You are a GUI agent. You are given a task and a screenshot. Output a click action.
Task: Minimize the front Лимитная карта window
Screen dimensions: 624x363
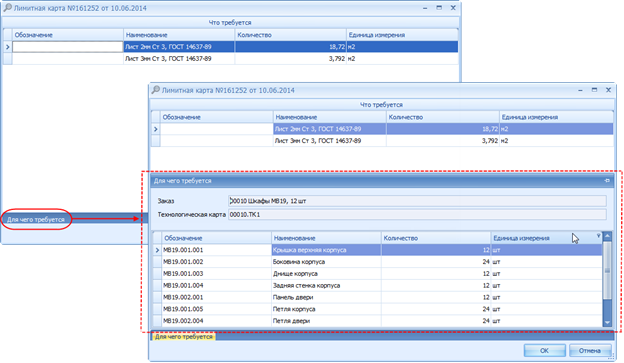point(580,90)
